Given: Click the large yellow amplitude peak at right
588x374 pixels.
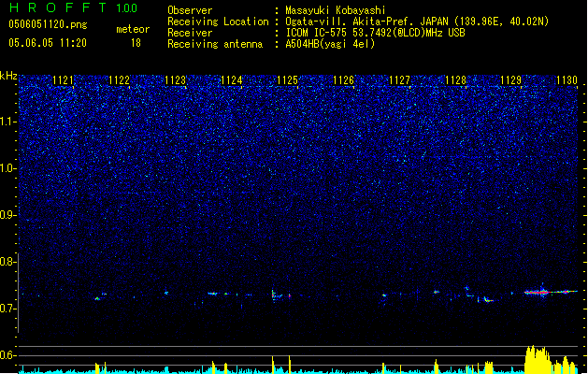Looking at the screenshot, I should coord(537,359).
